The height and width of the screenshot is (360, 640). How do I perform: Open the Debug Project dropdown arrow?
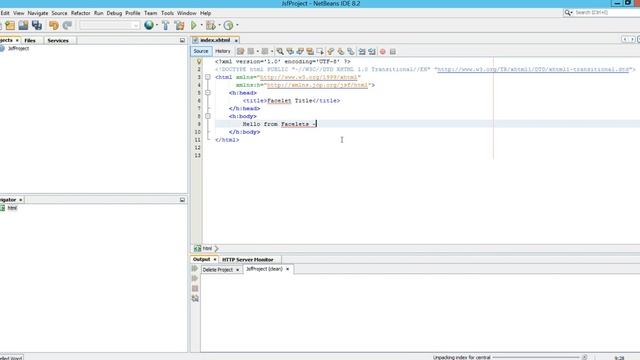219,25
